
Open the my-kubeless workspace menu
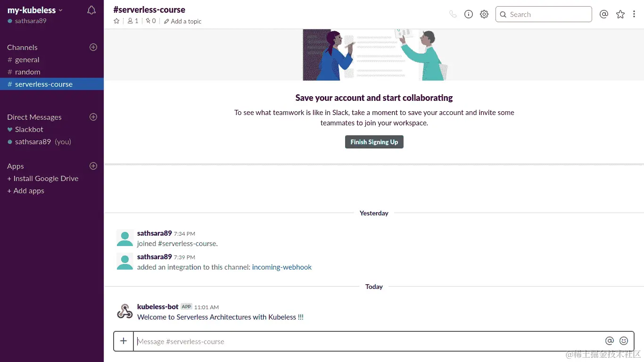pyautogui.click(x=35, y=10)
